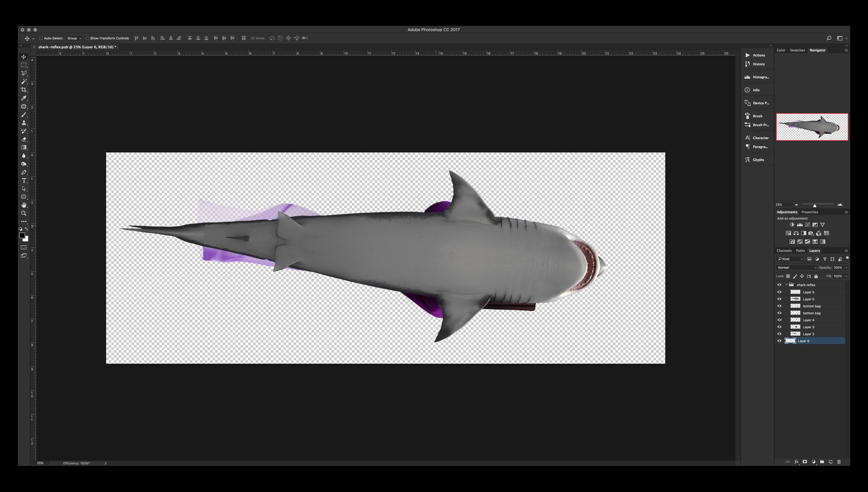Select the Horizontal Type tool
Viewport: 868px width, 492px height.
[24, 181]
